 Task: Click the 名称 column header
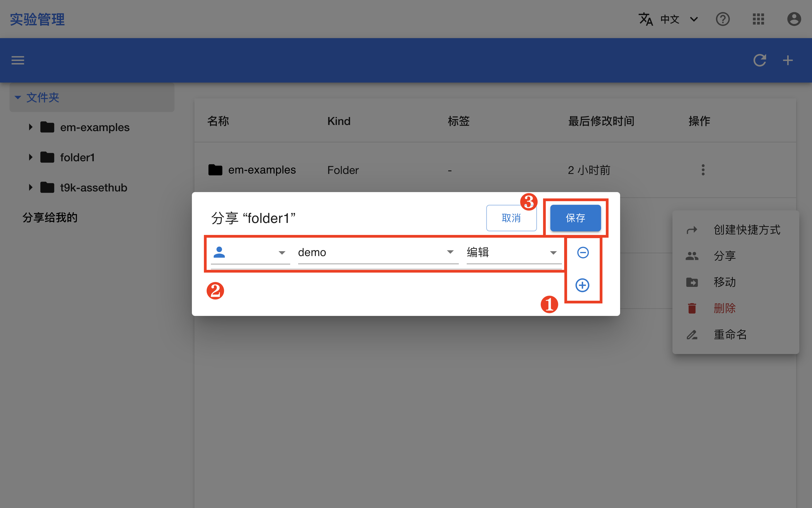218,121
